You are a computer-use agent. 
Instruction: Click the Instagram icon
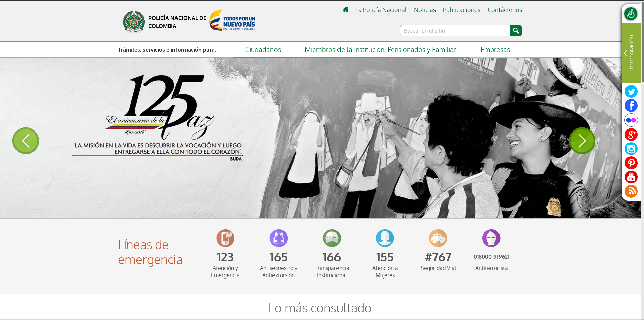[x=632, y=149]
